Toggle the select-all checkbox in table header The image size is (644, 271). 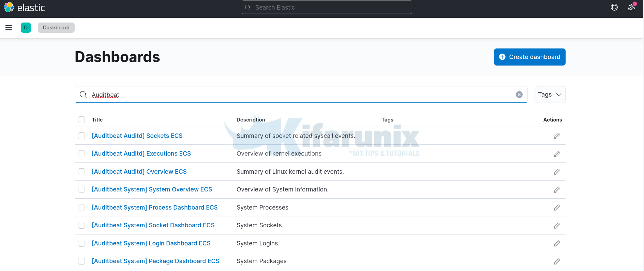point(81,120)
